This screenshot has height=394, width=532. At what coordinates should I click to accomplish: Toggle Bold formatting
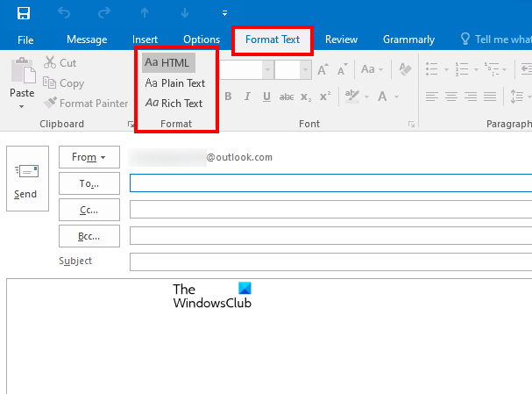[x=228, y=97]
